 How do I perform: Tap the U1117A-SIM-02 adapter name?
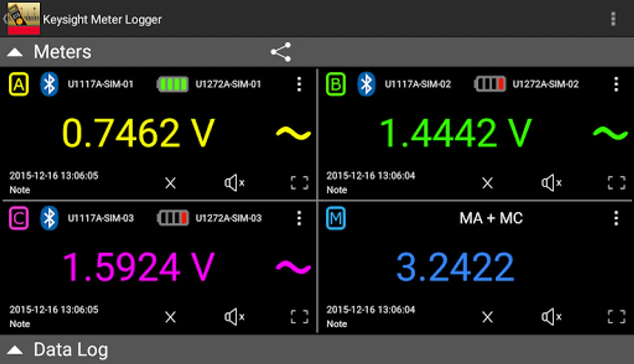[418, 84]
